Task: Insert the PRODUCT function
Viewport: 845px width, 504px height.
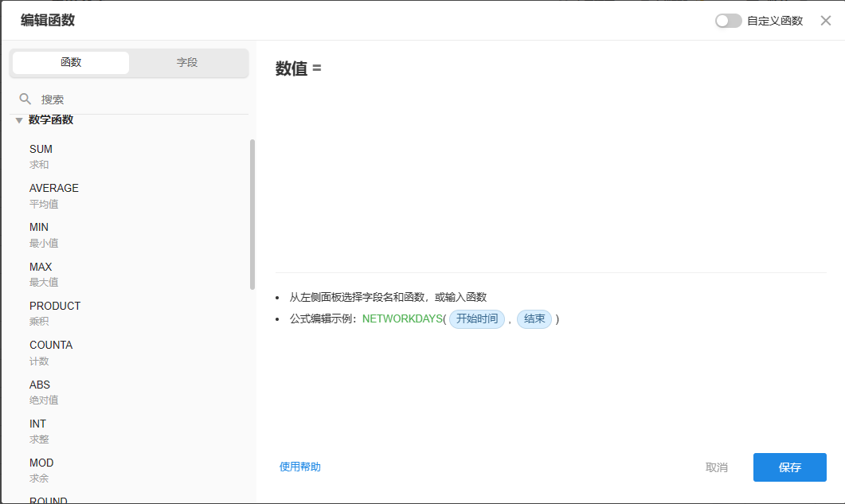Action: coord(55,313)
